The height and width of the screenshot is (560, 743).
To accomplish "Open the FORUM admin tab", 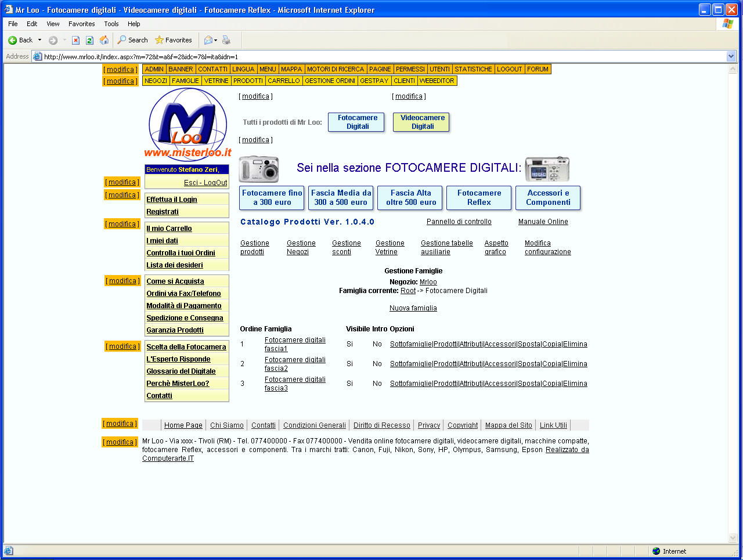I will point(538,69).
